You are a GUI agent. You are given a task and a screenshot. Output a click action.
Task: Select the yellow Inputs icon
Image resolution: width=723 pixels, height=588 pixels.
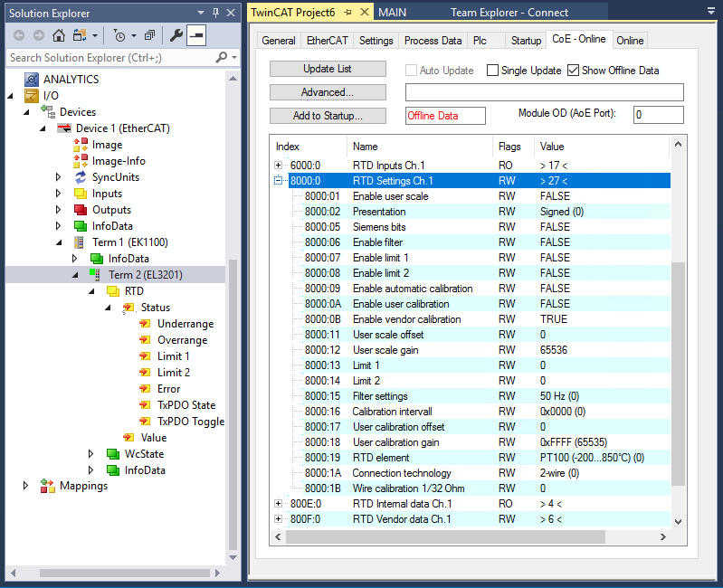(x=81, y=194)
